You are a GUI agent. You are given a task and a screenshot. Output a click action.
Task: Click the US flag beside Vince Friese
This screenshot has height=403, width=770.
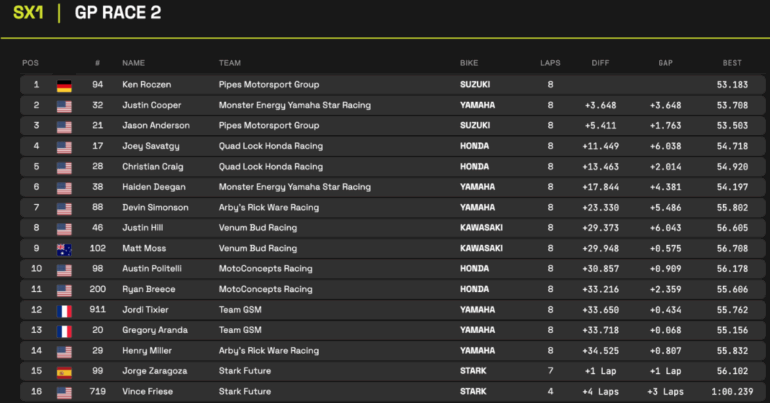pos(64,389)
